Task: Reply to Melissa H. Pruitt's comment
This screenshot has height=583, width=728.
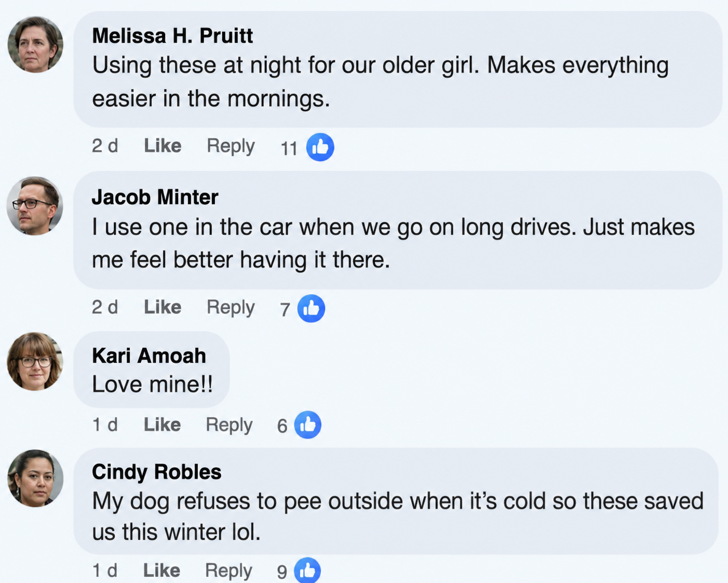Action: pyautogui.click(x=231, y=146)
